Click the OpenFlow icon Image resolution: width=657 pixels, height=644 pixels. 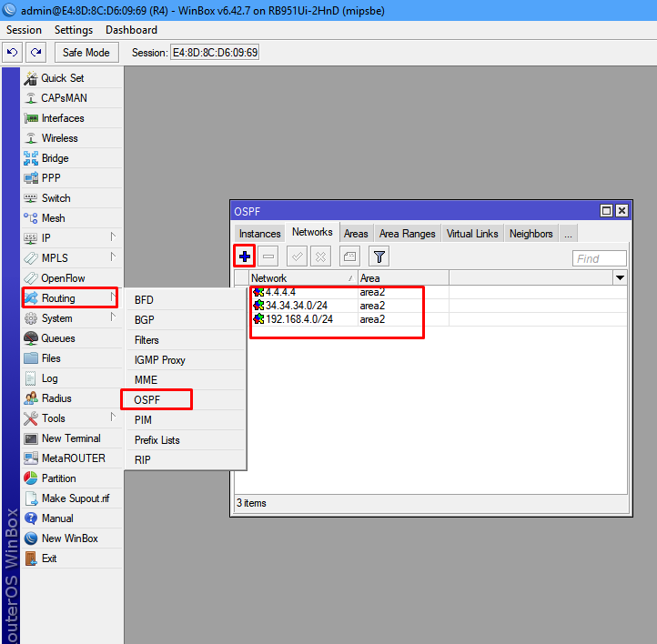pyautogui.click(x=31, y=278)
